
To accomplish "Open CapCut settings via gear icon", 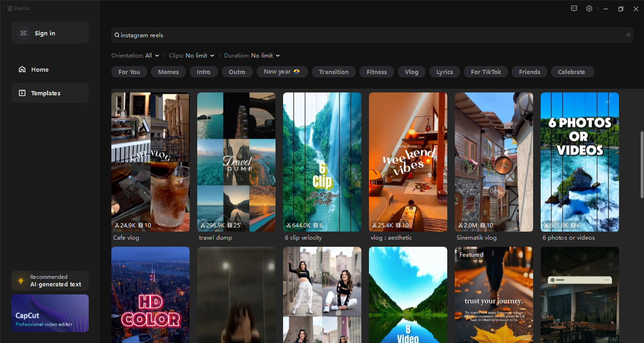I will coord(589,8).
